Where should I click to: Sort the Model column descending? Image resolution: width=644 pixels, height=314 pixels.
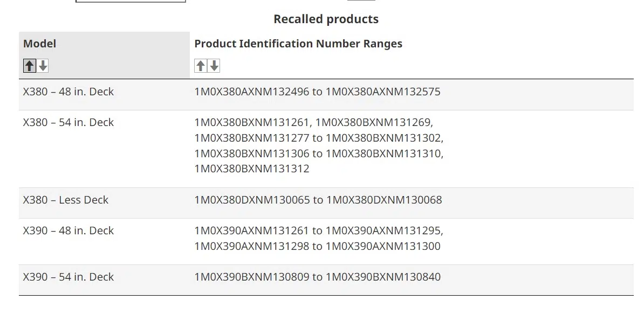[43, 66]
